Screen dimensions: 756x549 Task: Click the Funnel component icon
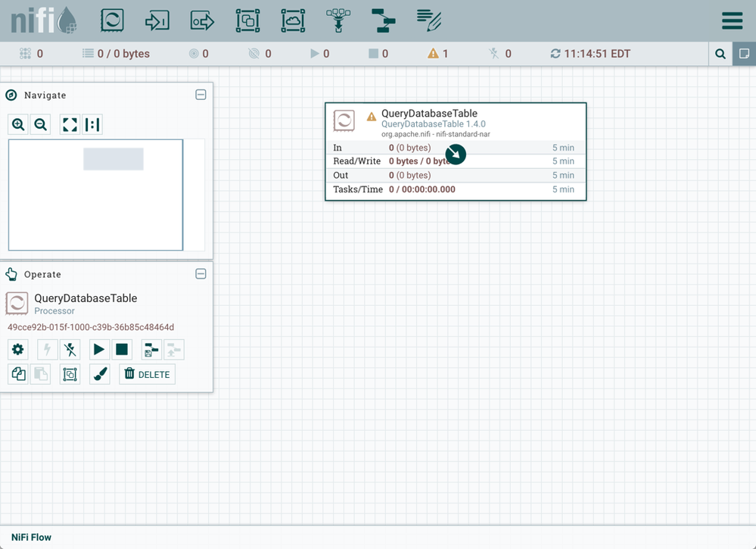click(338, 20)
